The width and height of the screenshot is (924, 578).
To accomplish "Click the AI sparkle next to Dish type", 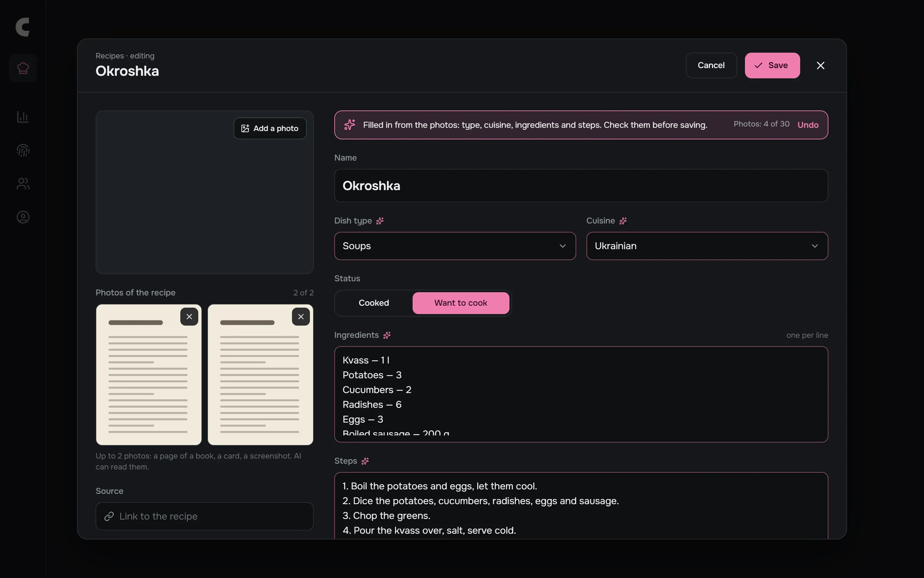I will pos(380,221).
